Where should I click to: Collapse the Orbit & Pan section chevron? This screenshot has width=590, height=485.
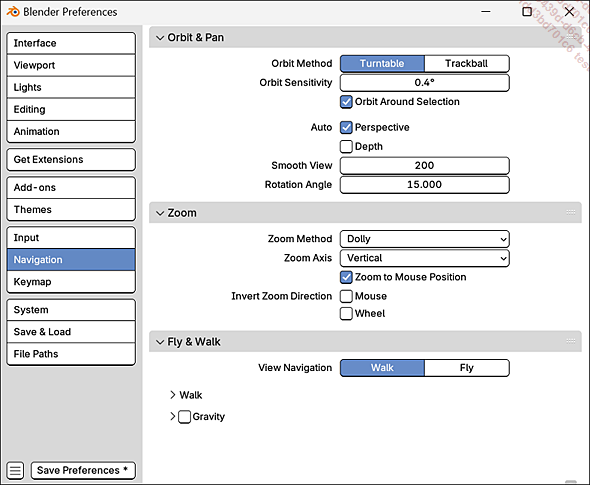click(160, 38)
